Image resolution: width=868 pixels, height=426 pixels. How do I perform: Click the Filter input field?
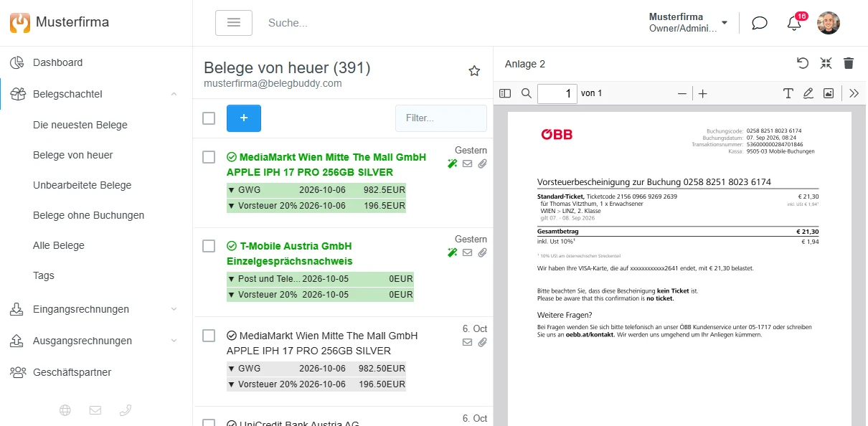(x=441, y=118)
